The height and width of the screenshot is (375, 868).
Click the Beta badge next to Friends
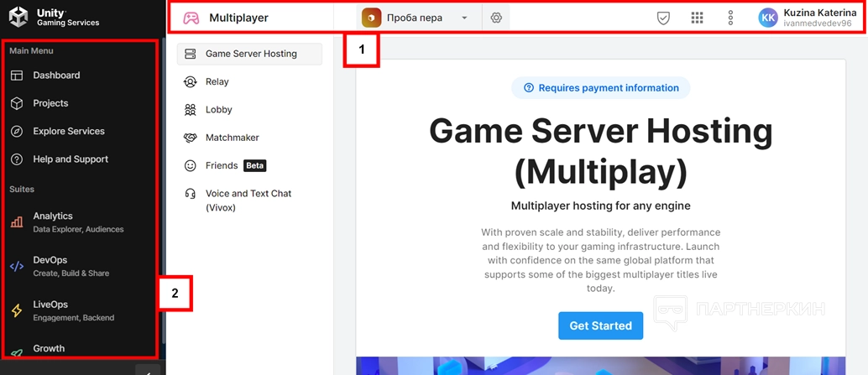coord(255,165)
